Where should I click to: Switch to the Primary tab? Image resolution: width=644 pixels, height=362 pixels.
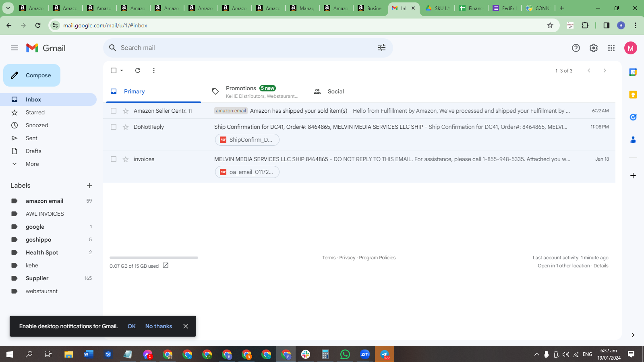point(153,91)
